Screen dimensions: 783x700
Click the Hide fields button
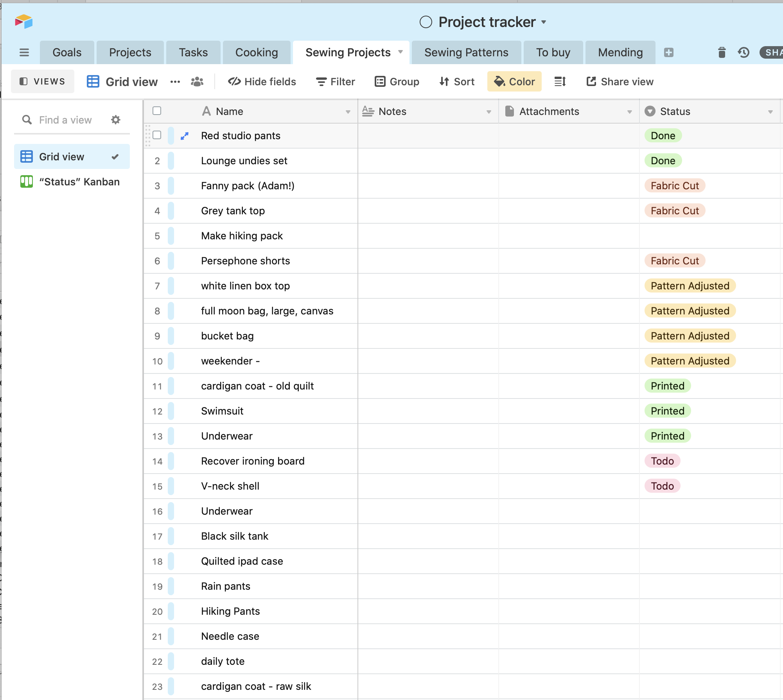pos(262,81)
